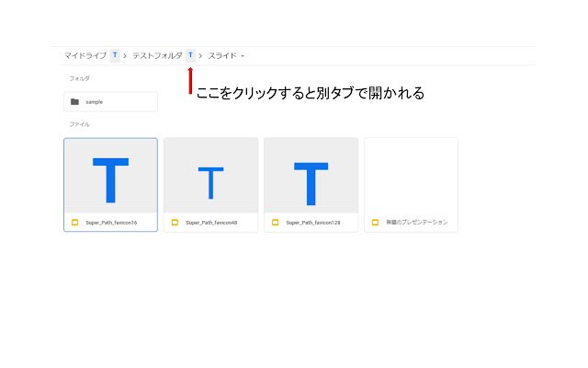588x368 pixels.
Task: Click the file name Super_Path_favicon16
Action: click(111, 223)
